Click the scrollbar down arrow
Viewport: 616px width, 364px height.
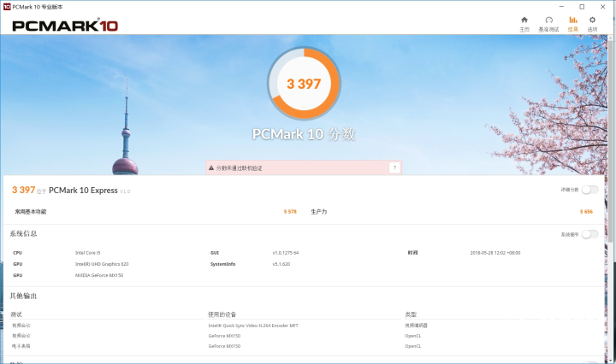coord(610,359)
